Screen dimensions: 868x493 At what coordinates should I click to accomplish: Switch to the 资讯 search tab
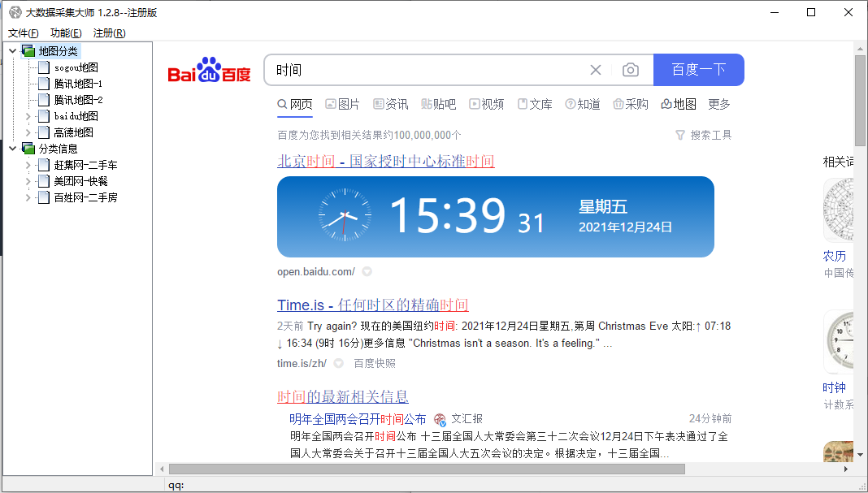pyautogui.click(x=390, y=104)
